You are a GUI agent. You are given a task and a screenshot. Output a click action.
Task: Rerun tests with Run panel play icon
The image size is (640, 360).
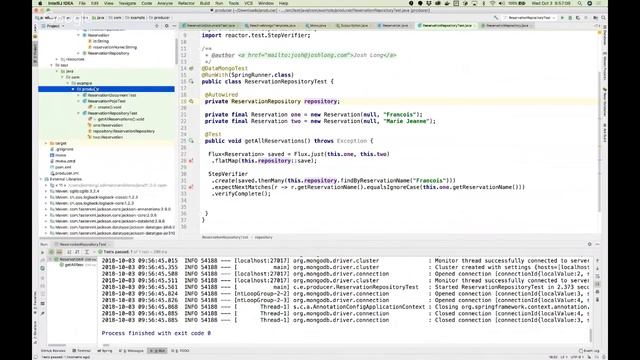pyautogui.click(x=42, y=252)
